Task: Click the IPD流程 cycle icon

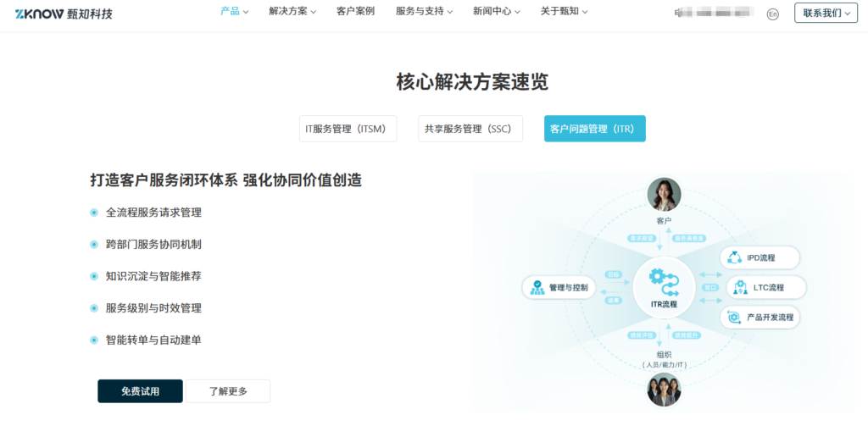Action: 734,257
